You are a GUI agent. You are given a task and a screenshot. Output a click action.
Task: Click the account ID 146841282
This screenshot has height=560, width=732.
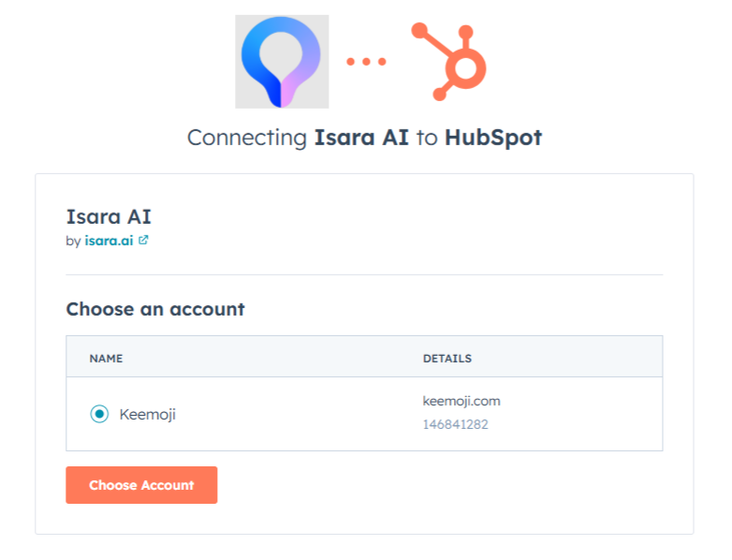click(455, 424)
